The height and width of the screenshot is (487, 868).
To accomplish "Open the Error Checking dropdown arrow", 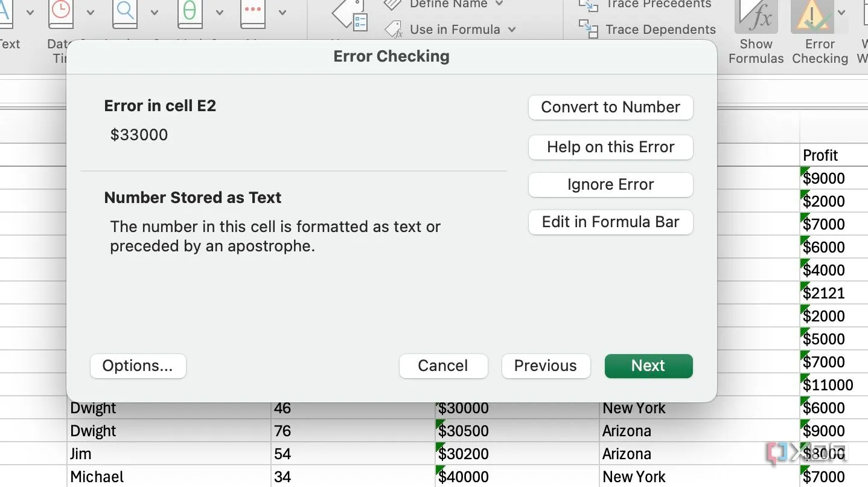I will tap(841, 13).
